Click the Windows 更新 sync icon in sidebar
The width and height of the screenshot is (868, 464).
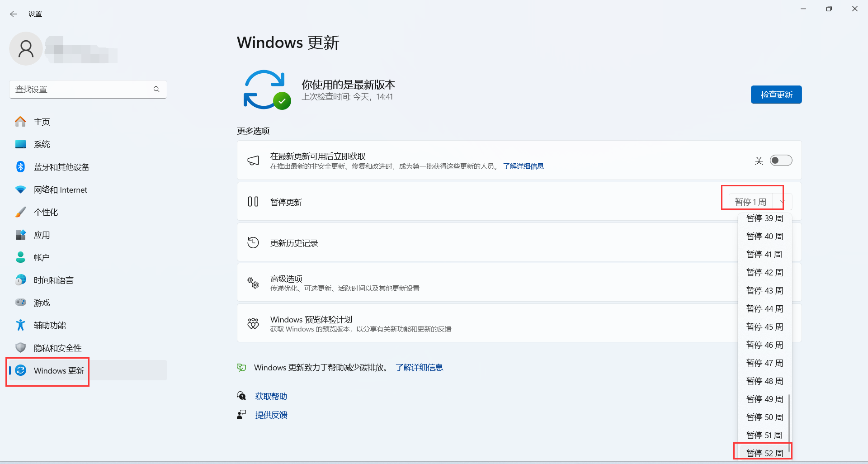click(x=20, y=370)
